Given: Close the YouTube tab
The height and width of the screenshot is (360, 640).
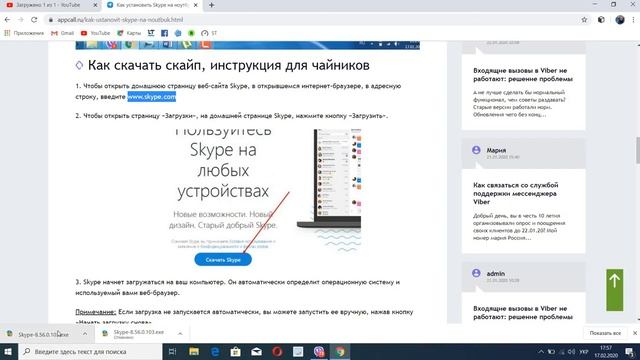Looking at the screenshot, I should click(x=95, y=5).
